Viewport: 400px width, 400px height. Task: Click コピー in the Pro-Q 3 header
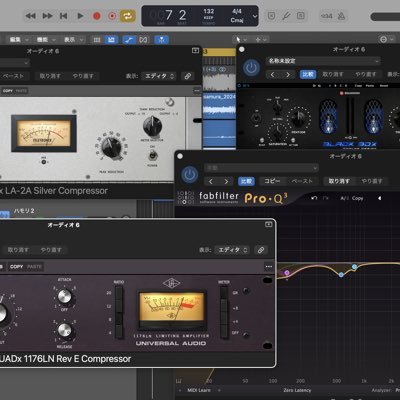[272, 181]
